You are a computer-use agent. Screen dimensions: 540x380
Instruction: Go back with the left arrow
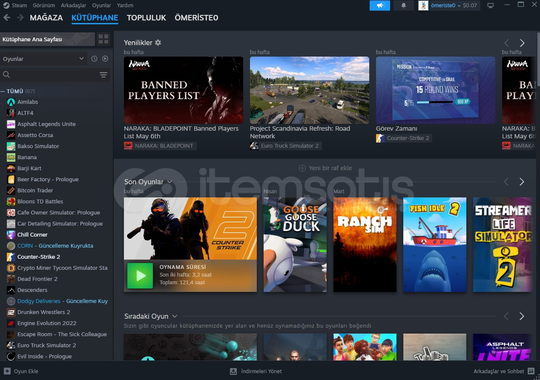7,18
